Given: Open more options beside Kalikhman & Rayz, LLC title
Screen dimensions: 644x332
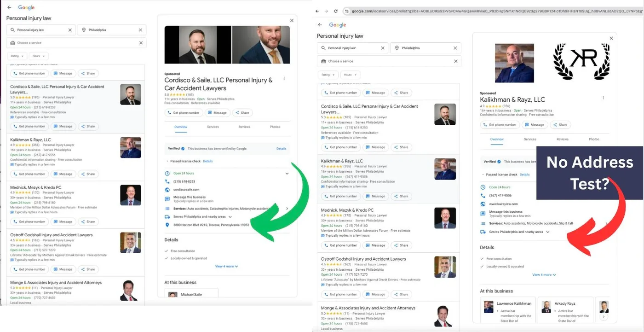Looking at the screenshot, I should (x=603, y=98).
